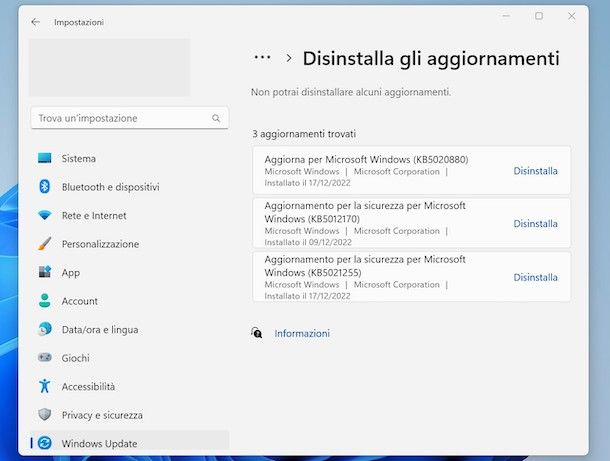610x461 pixels.
Task: Click the Impostazioni window title
Action: 79,22
